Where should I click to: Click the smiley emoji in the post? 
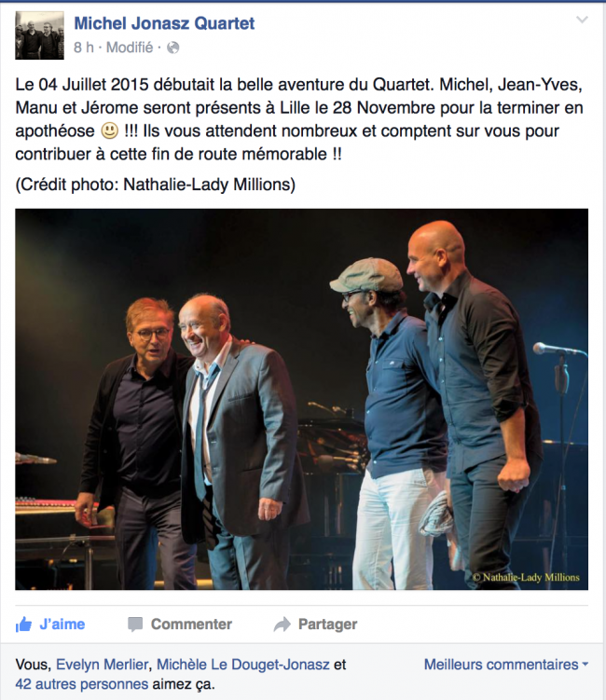[109, 130]
